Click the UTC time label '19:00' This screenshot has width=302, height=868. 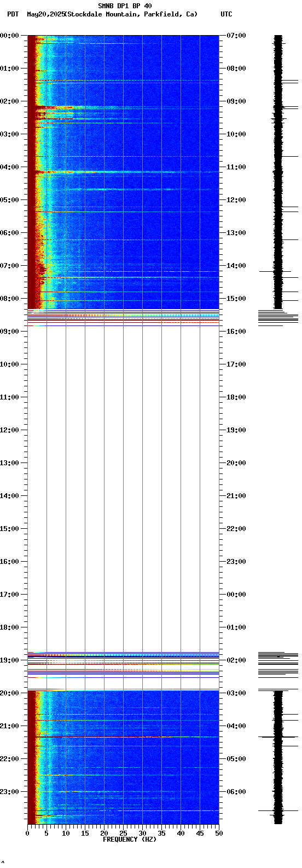point(236,430)
